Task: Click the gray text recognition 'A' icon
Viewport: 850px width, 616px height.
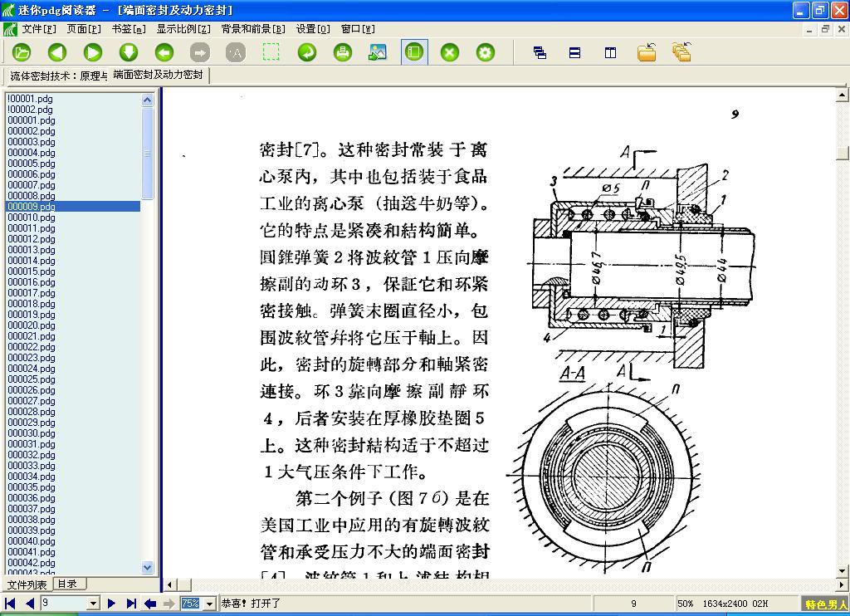Action: coord(235,52)
